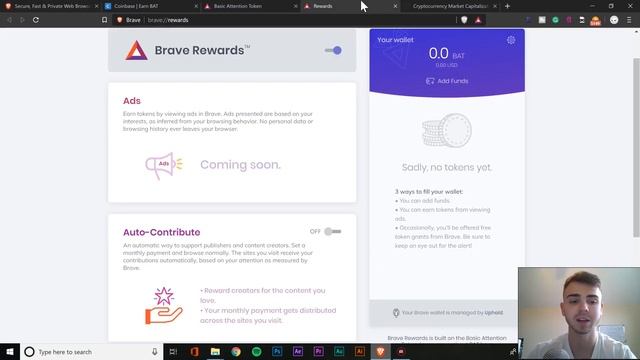Click the 'Coming soon.' text in Ads
The height and width of the screenshot is (360, 640).
point(240,165)
